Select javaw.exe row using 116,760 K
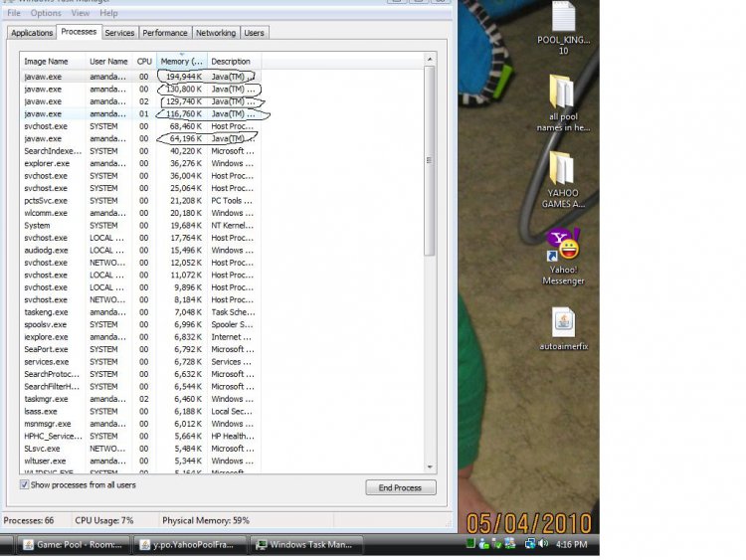 click(x=141, y=113)
